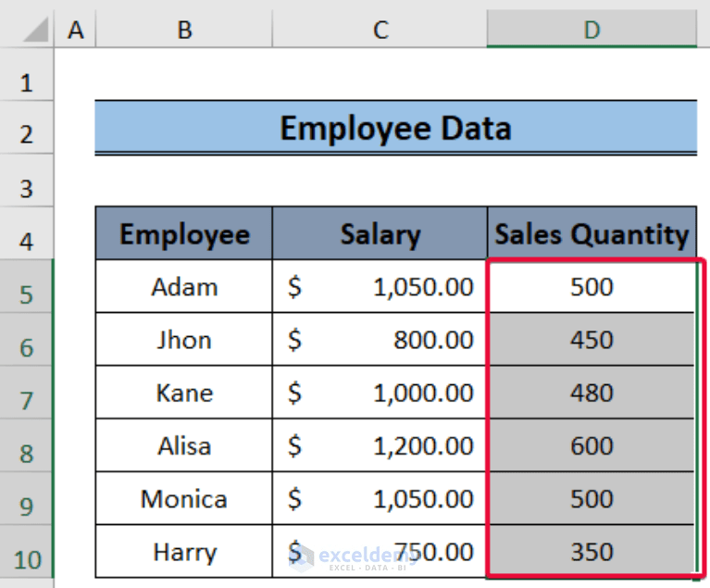Select the Adam cell

coord(184,286)
